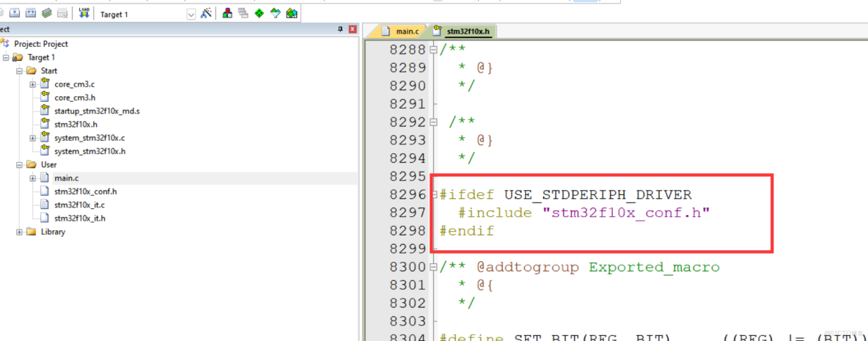Open Manage Project Items colored blocks icon
This screenshot has width=868, height=341.
pos(227,13)
